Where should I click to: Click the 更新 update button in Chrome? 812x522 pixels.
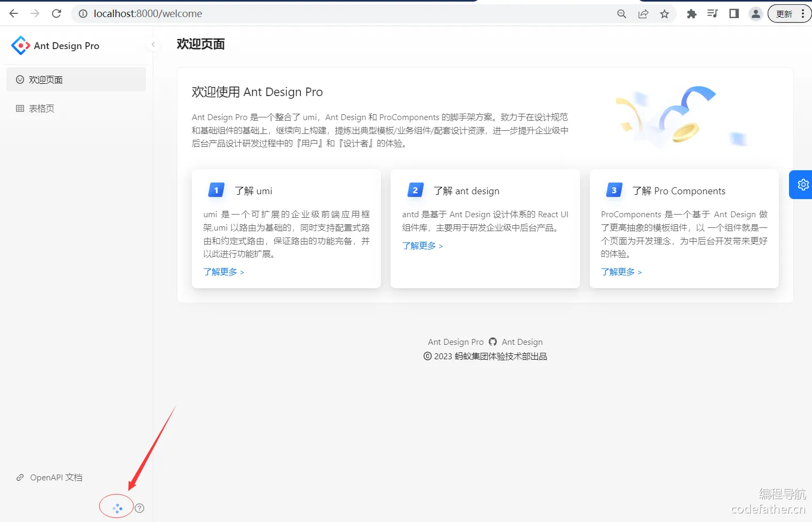(x=790, y=14)
